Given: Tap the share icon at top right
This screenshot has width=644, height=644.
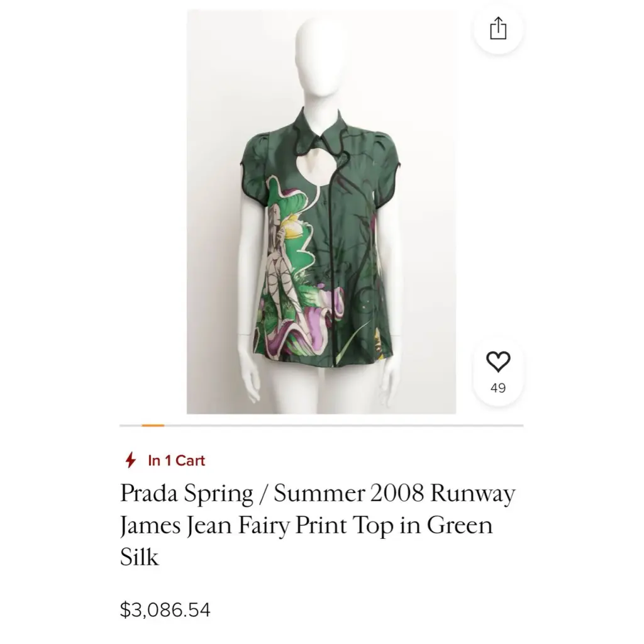Looking at the screenshot, I should click(x=498, y=28).
